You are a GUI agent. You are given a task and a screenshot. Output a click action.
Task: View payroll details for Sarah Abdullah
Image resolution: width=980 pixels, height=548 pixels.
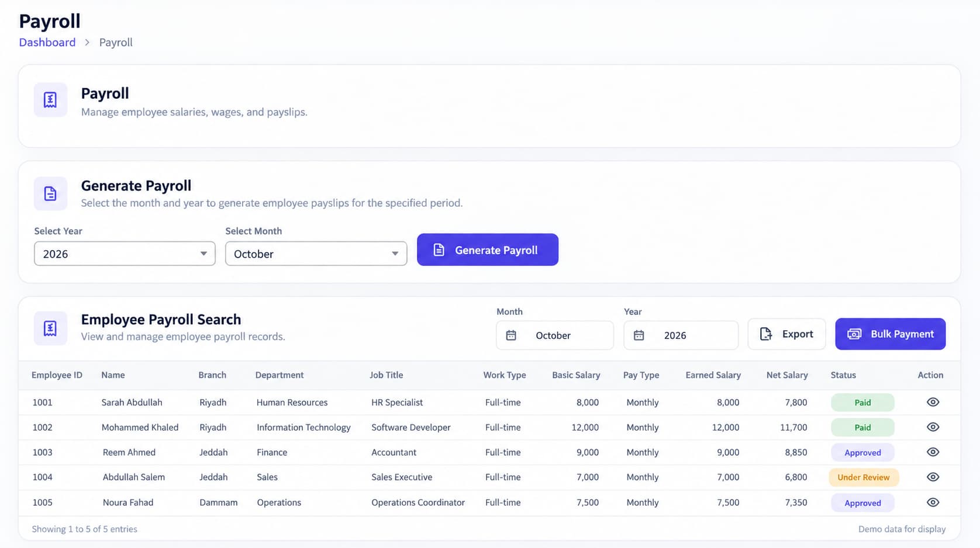coord(933,402)
